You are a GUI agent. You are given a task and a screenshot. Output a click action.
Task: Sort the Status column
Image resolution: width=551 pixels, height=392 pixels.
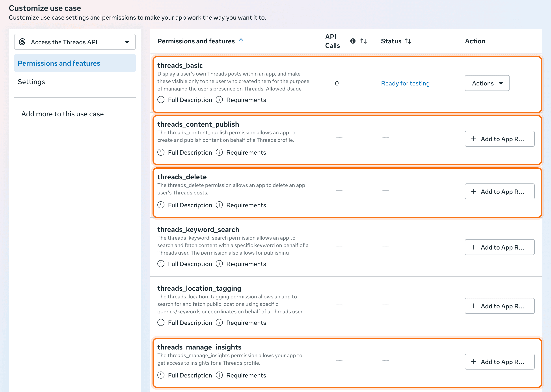click(x=408, y=41)
